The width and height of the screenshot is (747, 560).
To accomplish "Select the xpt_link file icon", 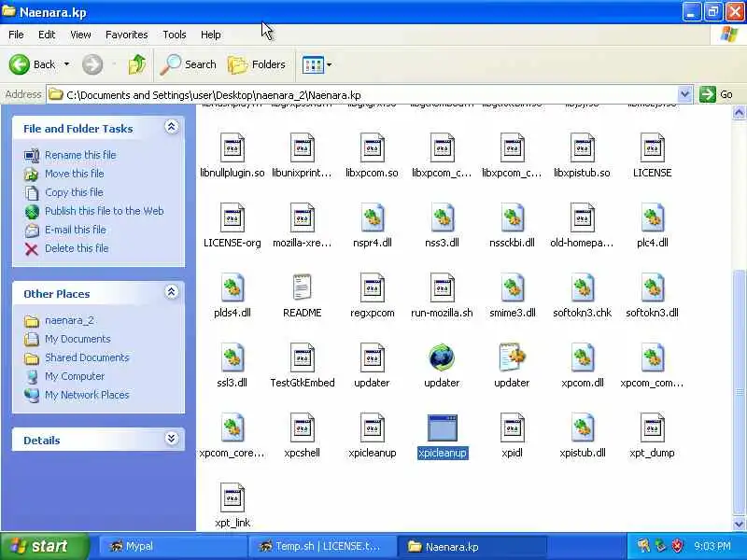I will pyautogui.click(x=232, y=497).
